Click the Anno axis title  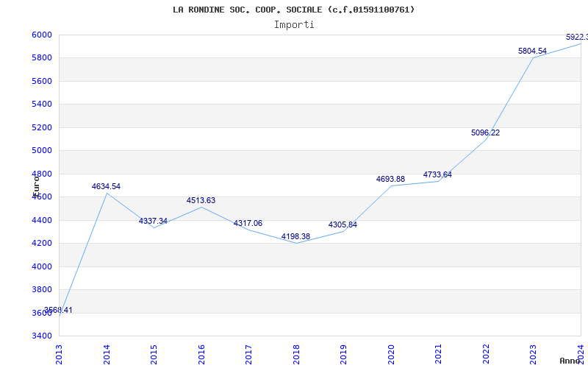tap(570, 361)
